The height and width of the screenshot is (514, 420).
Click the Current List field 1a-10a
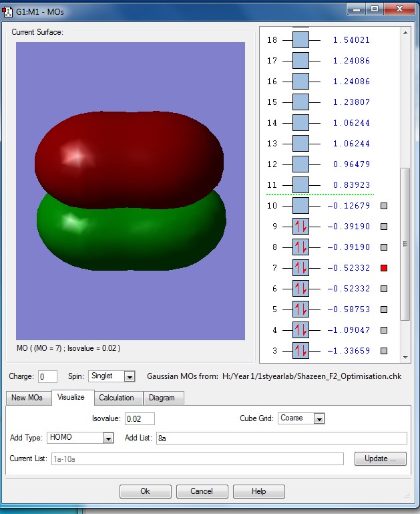point(198,459)
